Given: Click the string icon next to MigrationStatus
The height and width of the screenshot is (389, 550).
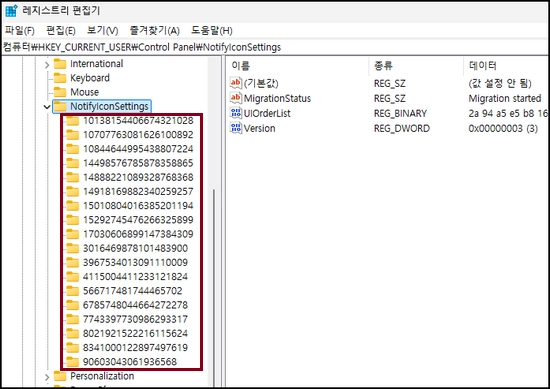Looking at the screenshot, I should pyautogui.click(x=235, y=98).
